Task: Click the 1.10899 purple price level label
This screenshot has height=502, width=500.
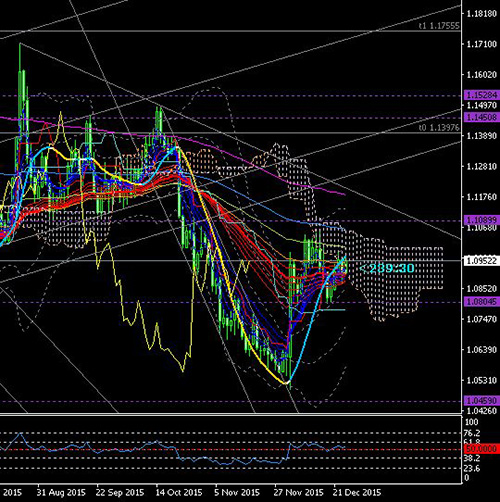Action: click(x=482, y=220)
